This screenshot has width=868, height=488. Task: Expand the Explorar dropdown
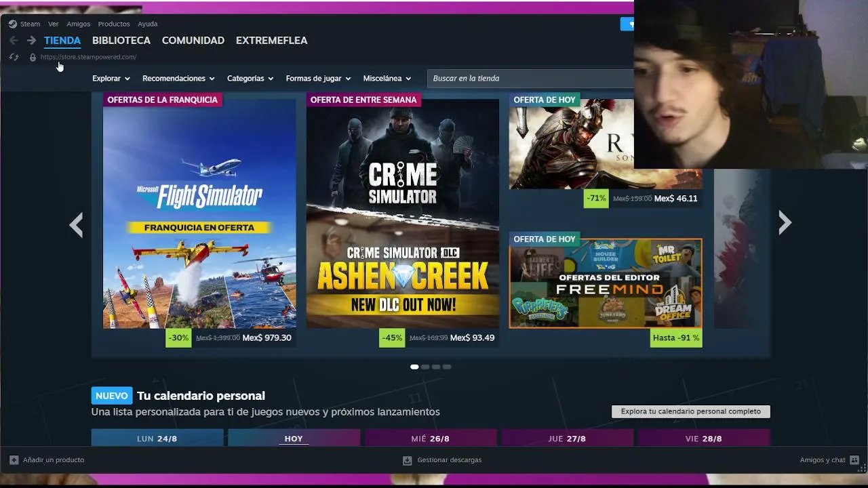111,79
